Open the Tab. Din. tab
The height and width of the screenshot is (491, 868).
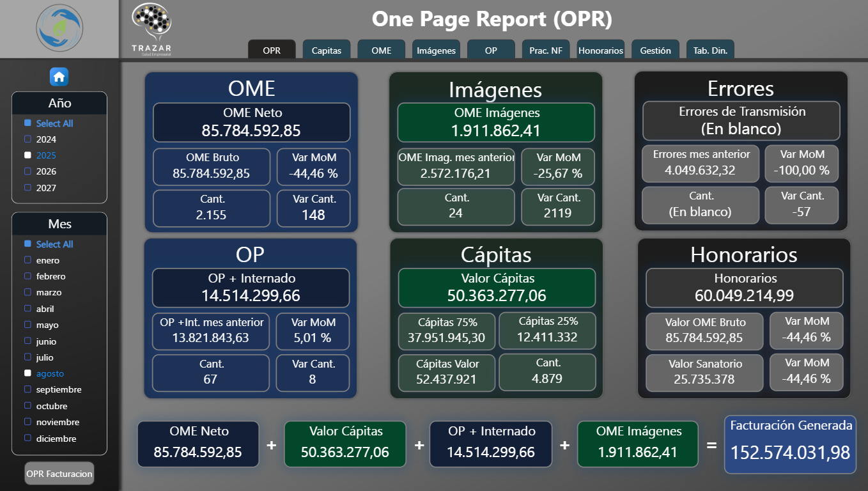(x=710, y=51)
